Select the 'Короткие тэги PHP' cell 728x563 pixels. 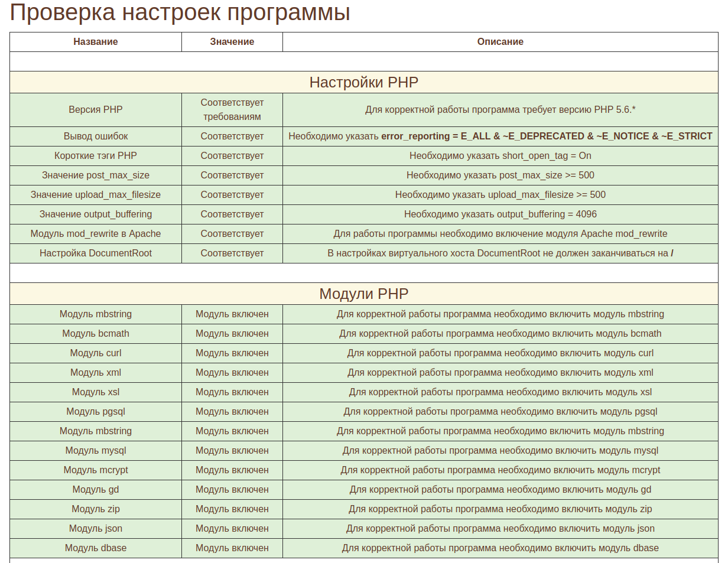coord(96,156)
